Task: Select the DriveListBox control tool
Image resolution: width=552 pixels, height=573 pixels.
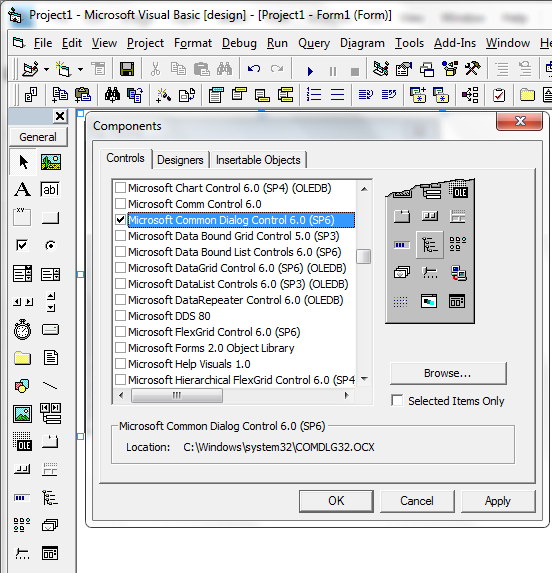Action: pos(50,330)
